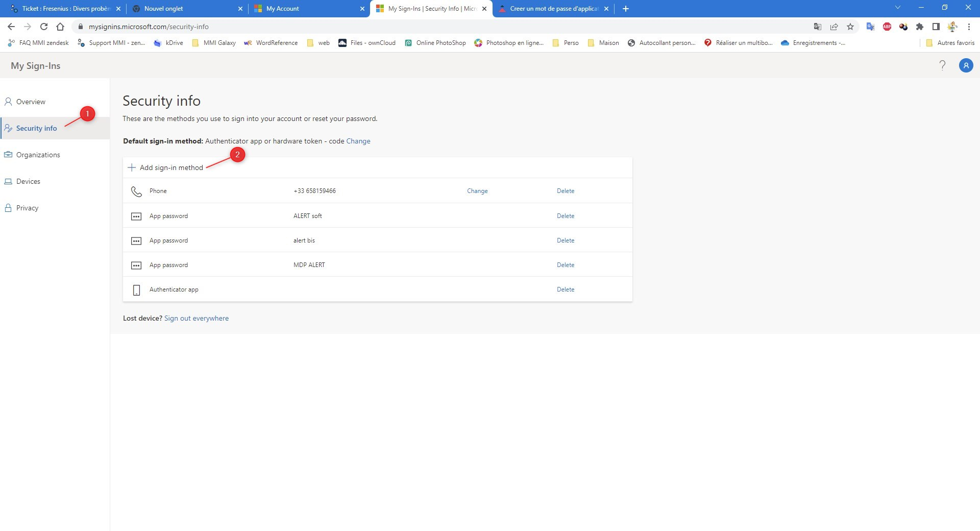This screenshot has height=531, width=980.
Task: Click the share page icon
Action: 834,27
